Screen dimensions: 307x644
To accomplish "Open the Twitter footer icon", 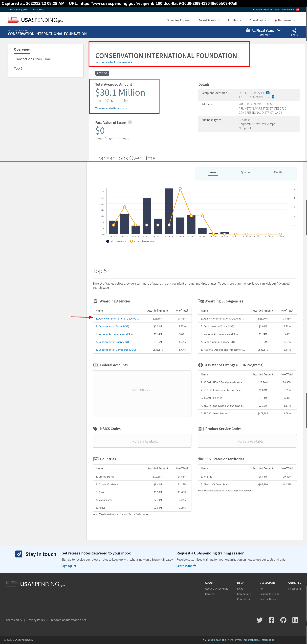I will point(259,620).
